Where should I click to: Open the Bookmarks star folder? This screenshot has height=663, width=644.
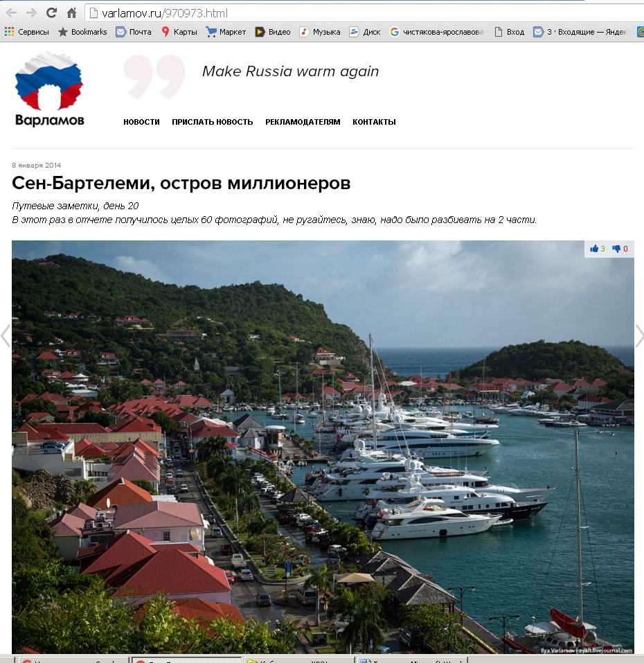[82, 32]
